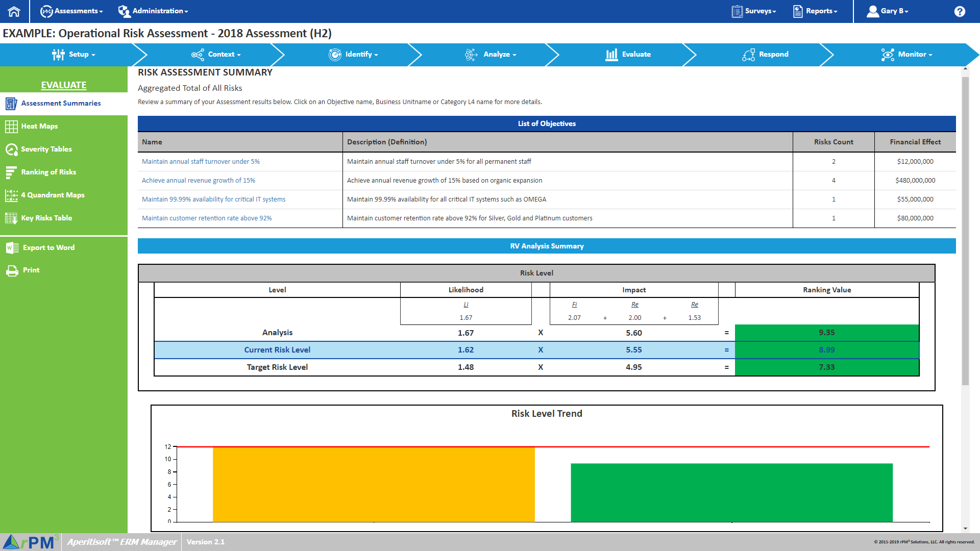Open 'Achieve annual revenue growth of 15%' objective
This screenshot has width=980, height=551.
point(199,181)
